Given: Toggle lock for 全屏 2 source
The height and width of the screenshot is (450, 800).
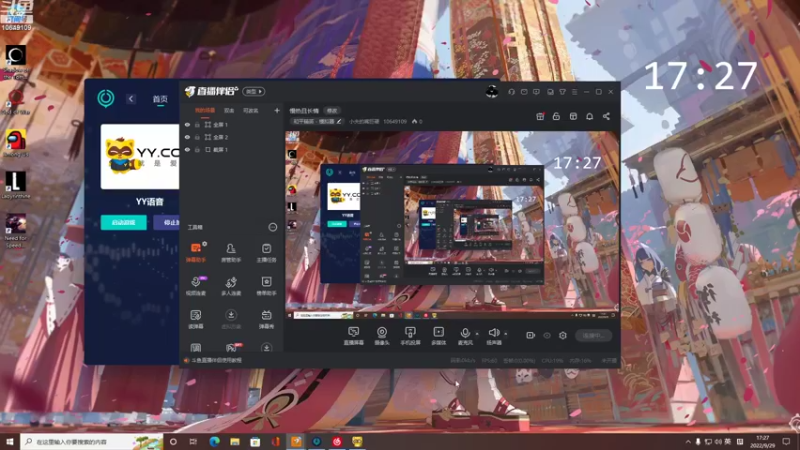Looking at the screenshot, I should coord(197,137).
